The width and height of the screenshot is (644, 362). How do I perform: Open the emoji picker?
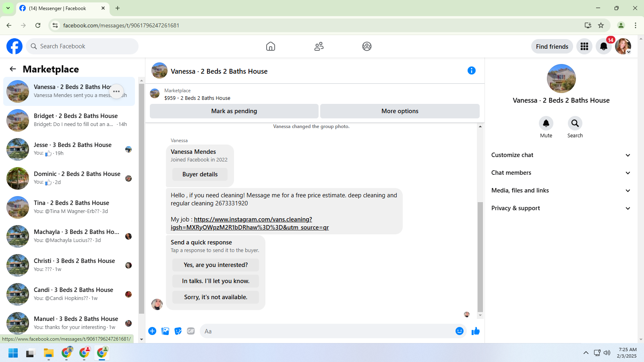pyautogui.click(x=459, y=331)
